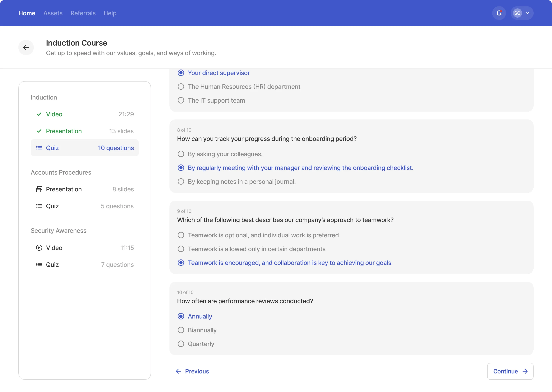
Task: Click the list icon beside the 10-question Quiz
Action: (39, 148)
